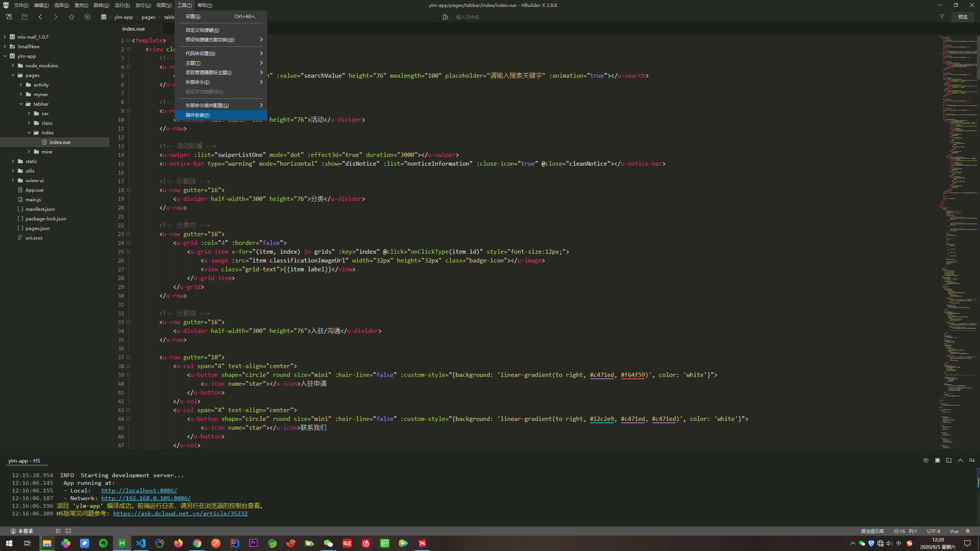
Task: Click the bookmark star toolbar icon
Action: [x=72, y=17]
